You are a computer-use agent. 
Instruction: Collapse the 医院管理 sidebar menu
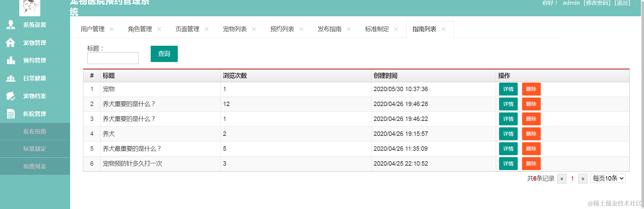pyautogui.click(x=35, y=114)
